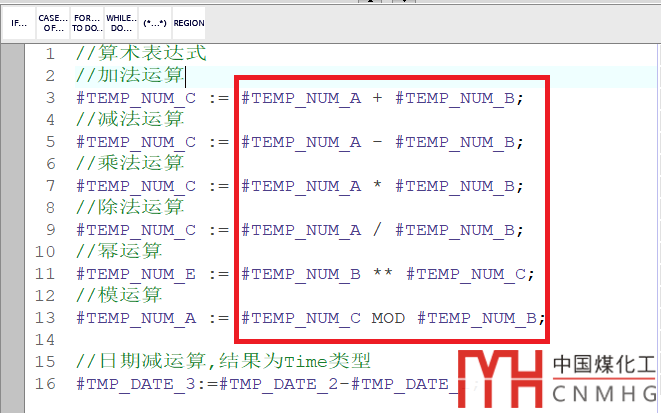Click #TMP_DATE_3 assignment on line 16
Image resolution: width=661 pixels, height=413 pixels.
[277, 384]
